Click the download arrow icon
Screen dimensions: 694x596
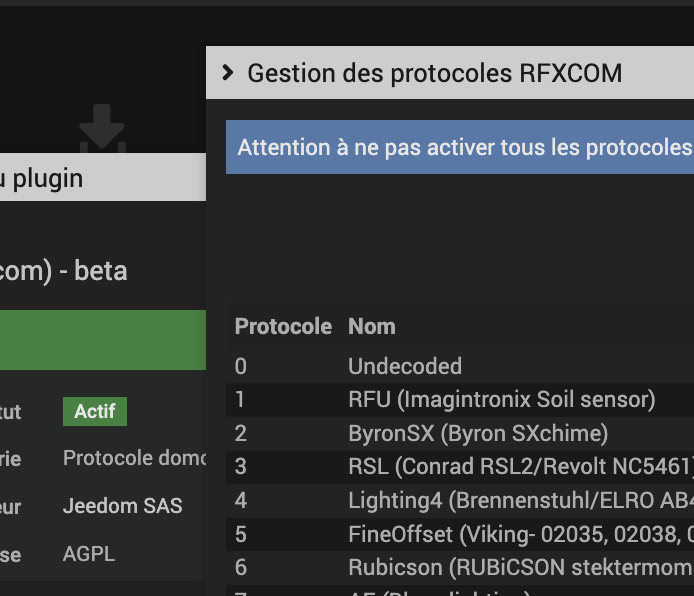point(102,127)
